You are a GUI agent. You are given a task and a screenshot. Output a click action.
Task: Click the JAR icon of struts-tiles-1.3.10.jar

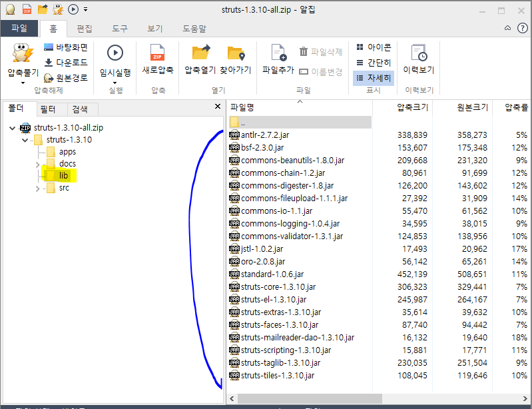coord(234,376)
